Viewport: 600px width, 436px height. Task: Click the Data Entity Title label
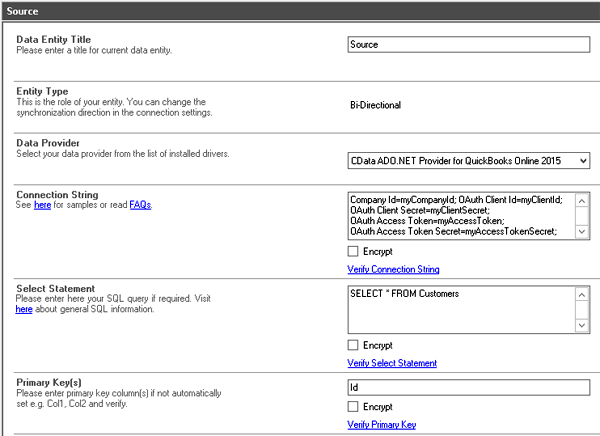[54, 39]
